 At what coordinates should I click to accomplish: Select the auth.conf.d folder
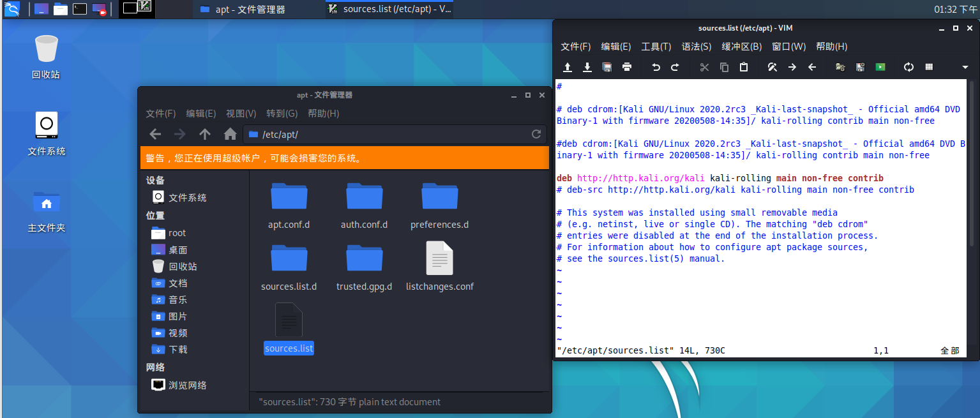(x=364, y=205)
